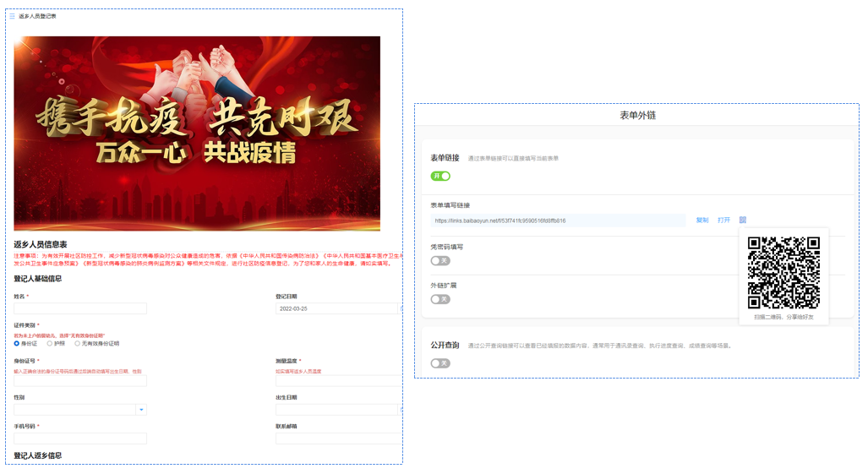This screenshot has height=474, width=868.
Task: Click 复制 to copy the form link
Action: pyautogui.click(x=702, y=221)
